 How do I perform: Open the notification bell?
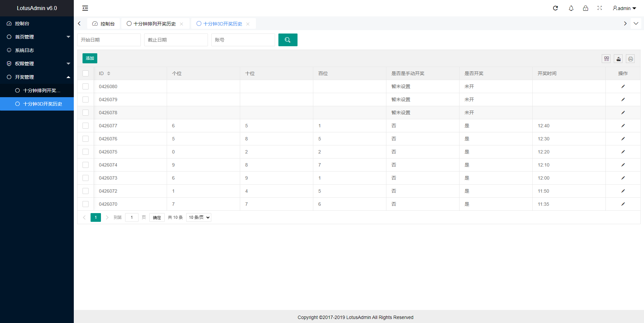click(571, 8)
